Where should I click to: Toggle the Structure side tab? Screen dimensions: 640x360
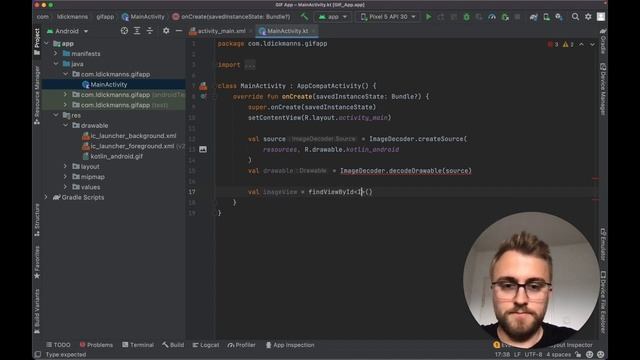(x=37, y=220)
